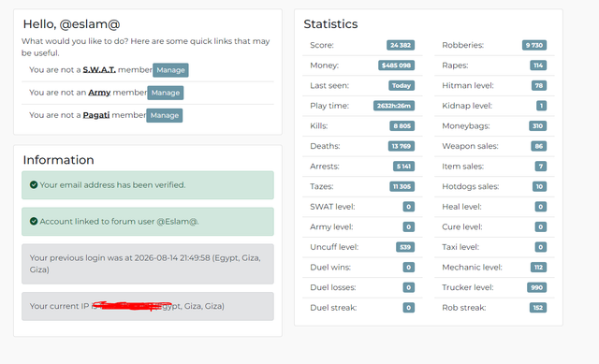Click the Duel streak value badge
The height and width of the screenshot is (364, 599).
pyautogui.click(x=408, y=308)
